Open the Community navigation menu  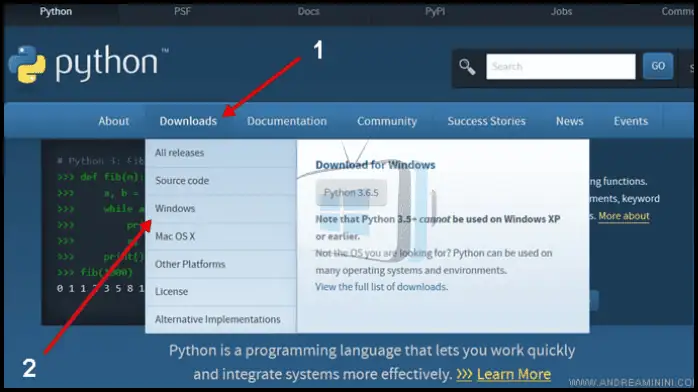[x=387, y=121]
